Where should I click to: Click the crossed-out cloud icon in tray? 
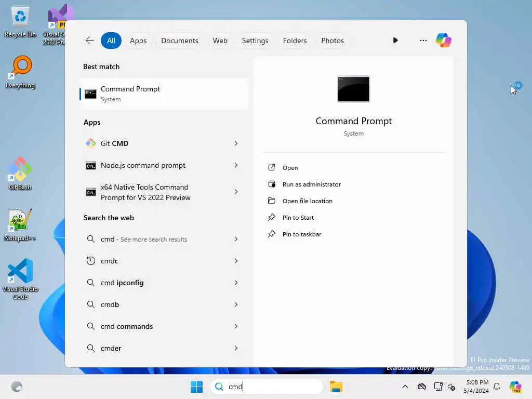coord(422,387)
